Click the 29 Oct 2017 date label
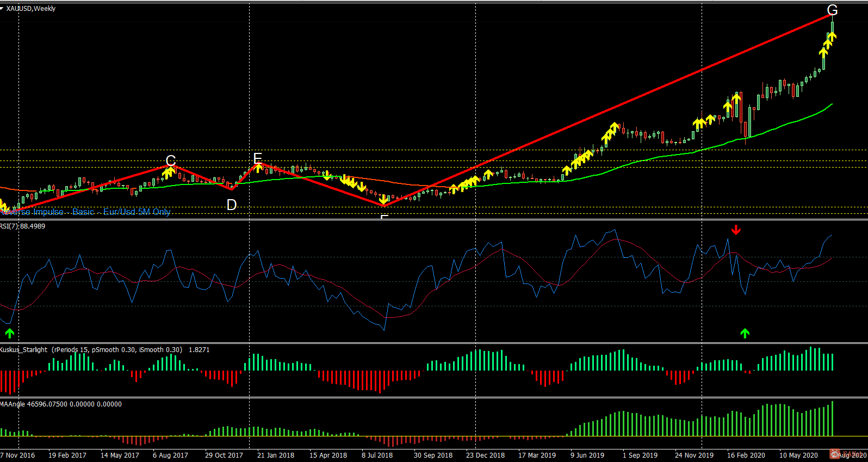The height and width of the screenshot is (462, 868). coord(224,455)
